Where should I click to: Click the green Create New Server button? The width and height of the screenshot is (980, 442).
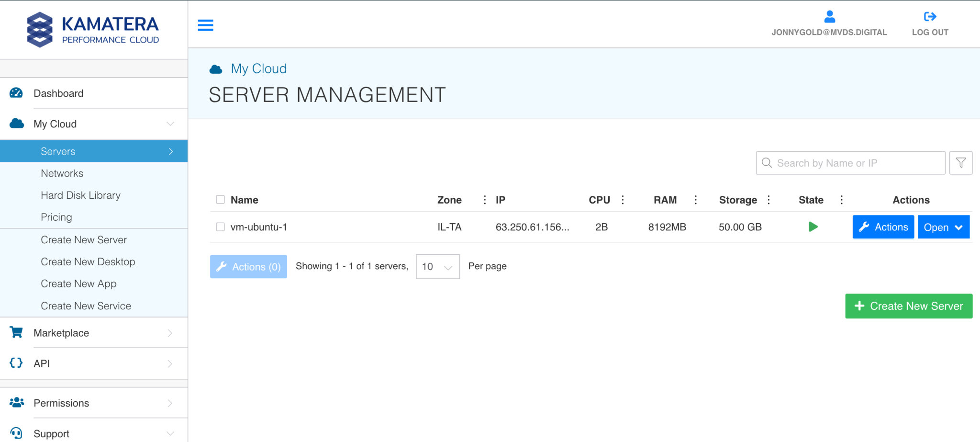click(x=909, y=306)
